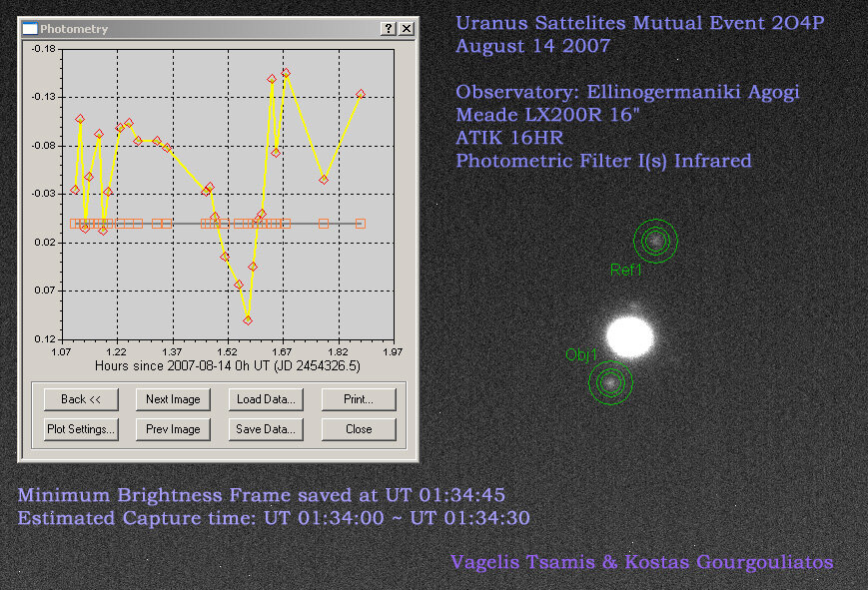Open Plot Settings
The height and width of the screenshot is (590, 868).
click(x=81, y=429)
